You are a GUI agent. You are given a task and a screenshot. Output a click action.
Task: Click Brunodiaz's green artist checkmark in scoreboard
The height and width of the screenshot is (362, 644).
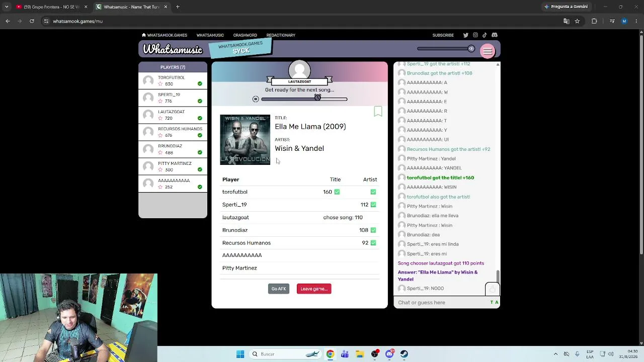click(x=373, y=230)
